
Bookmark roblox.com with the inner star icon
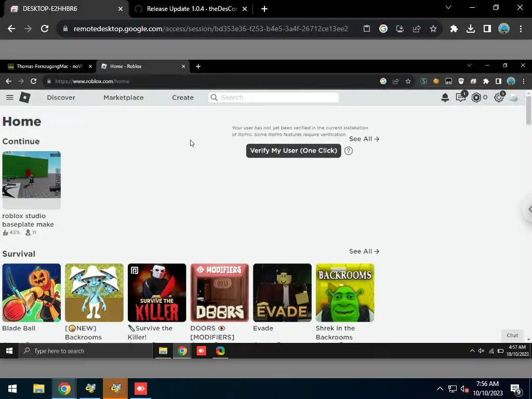click(408, 81)
